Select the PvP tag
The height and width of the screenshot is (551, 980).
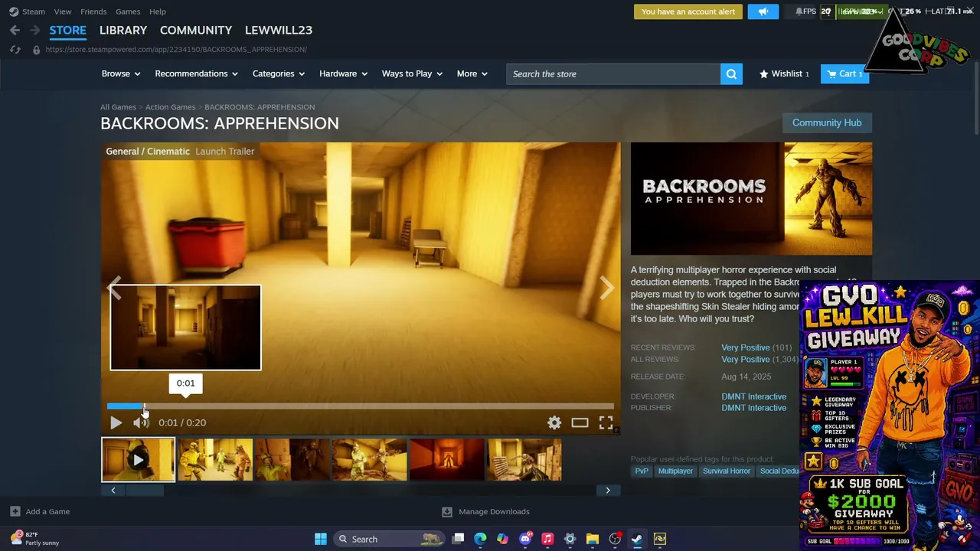(x=642, y=471)
